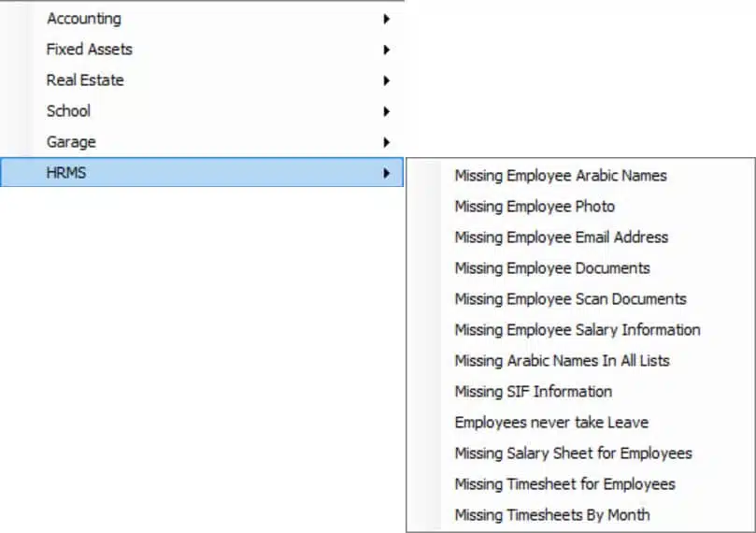Select the highlighted HRMS menu item

[202, 172]
